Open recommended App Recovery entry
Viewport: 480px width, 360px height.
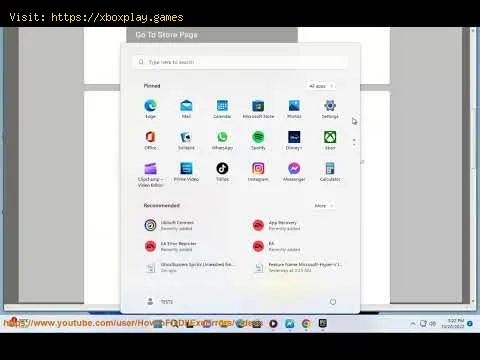point(277,225)
